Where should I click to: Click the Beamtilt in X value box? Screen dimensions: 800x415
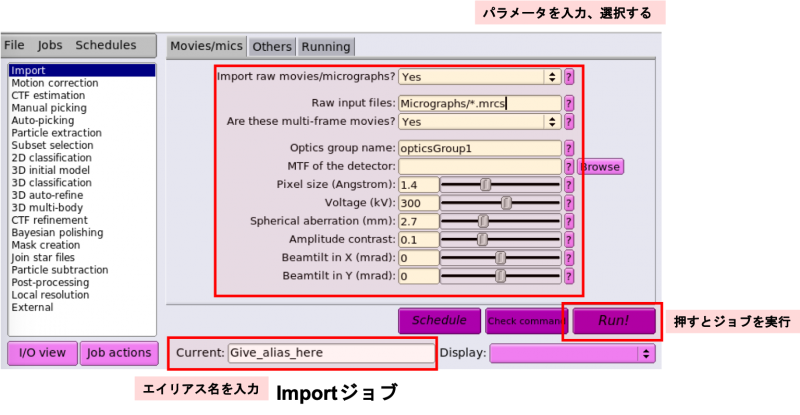[418, 258]
